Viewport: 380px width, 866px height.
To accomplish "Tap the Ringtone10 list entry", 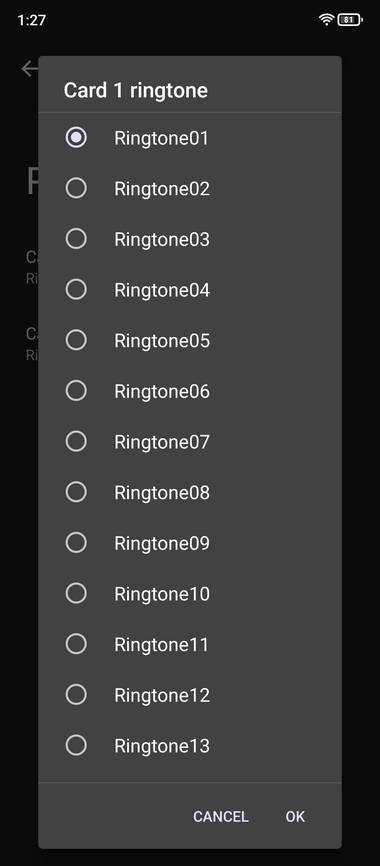I will coord(189,594).
